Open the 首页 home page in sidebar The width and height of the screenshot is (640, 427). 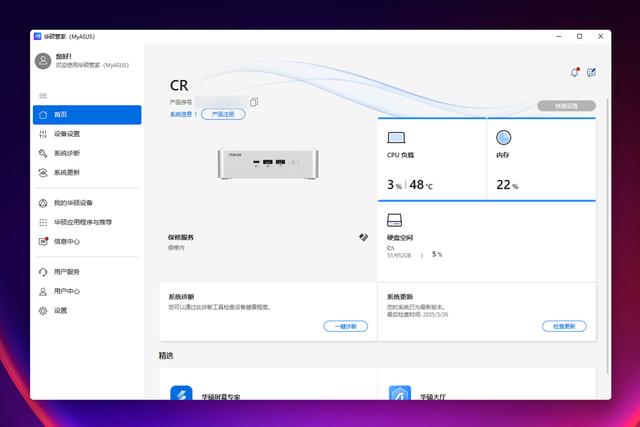(x=87, y=115)
